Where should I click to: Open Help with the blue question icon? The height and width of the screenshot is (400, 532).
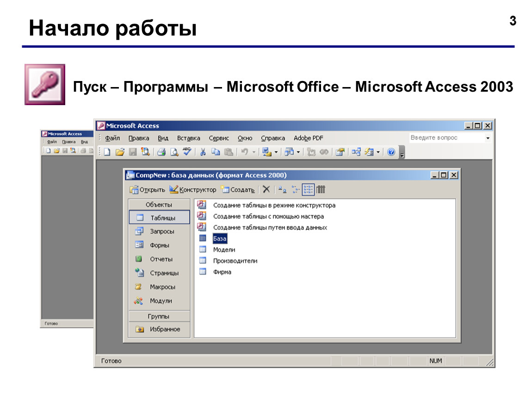click(391, 152)
